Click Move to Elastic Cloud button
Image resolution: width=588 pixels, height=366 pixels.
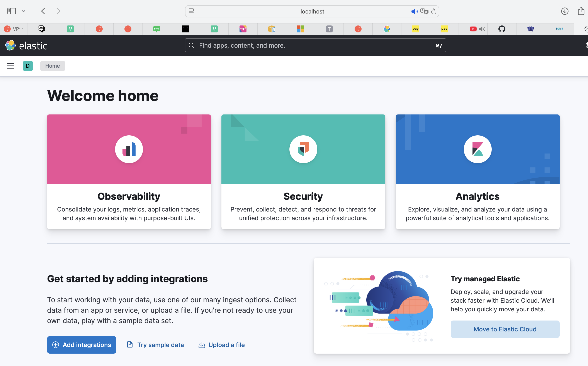click(505, 329)
